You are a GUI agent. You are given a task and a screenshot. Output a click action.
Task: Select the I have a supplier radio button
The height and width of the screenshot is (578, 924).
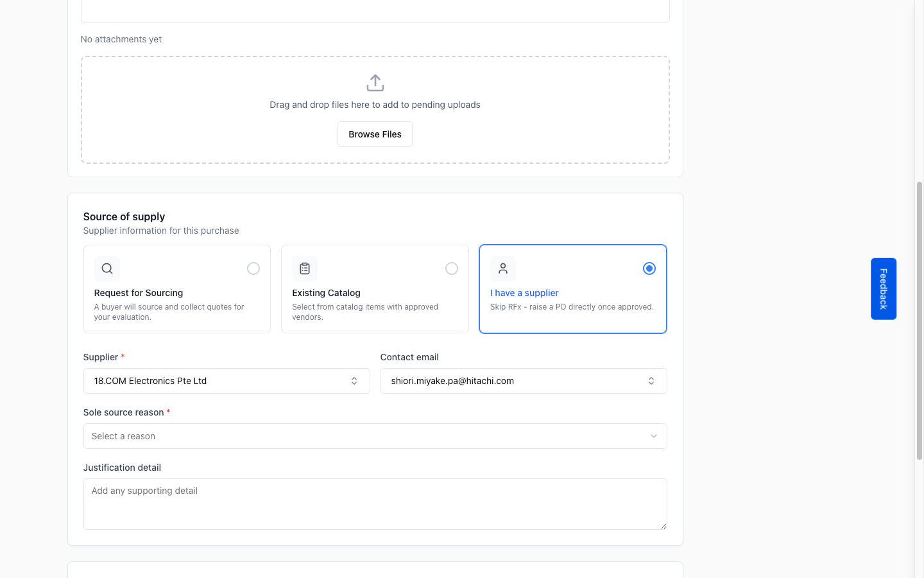tap(649, 268)
